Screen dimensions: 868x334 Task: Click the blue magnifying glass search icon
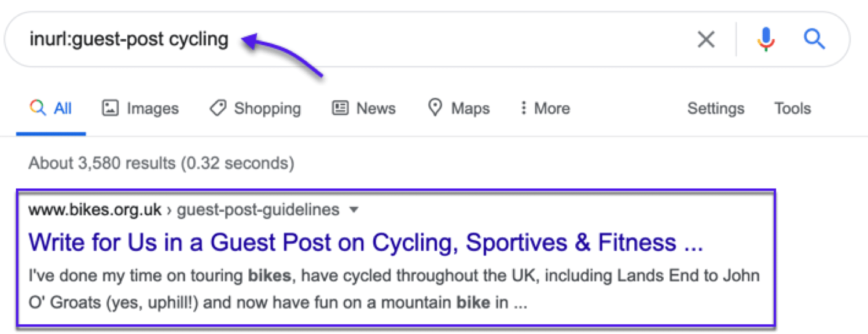coord(814,39)
